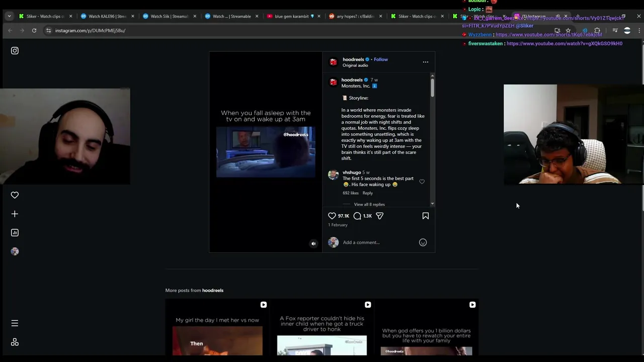
Task: Click the Create plus icon in sidebar
Action: (x=15, y=214)
